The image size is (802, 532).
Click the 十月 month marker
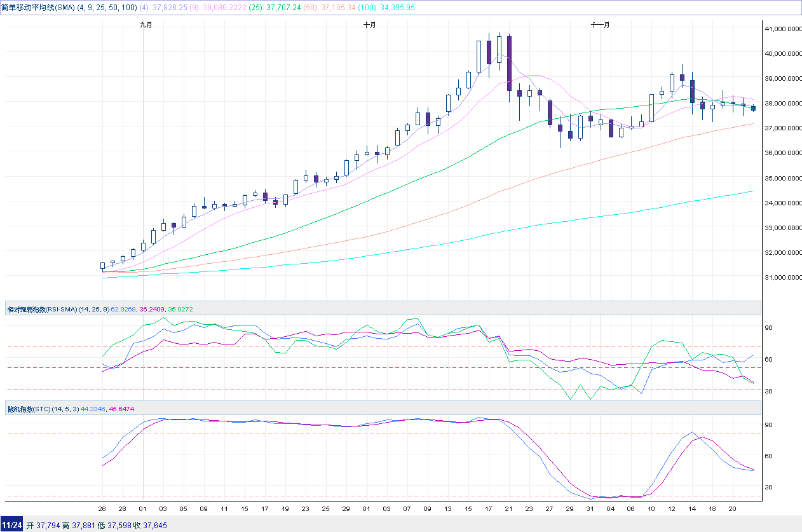pyautogui.click(x=369, y=25)
